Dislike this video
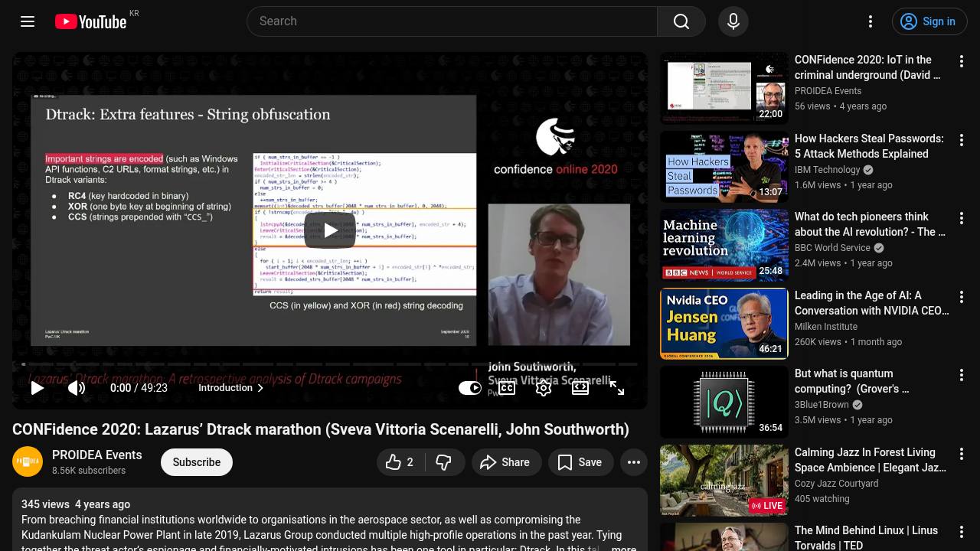Image resolution: width=980 pixels, height=551 pixels. pos(444,462)
